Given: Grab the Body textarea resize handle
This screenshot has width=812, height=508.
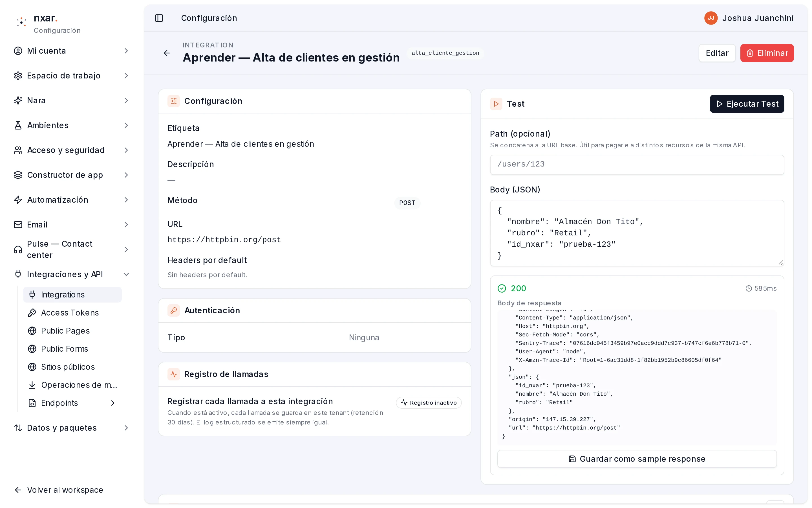Looking at the screenshot, I should [781, 263].
